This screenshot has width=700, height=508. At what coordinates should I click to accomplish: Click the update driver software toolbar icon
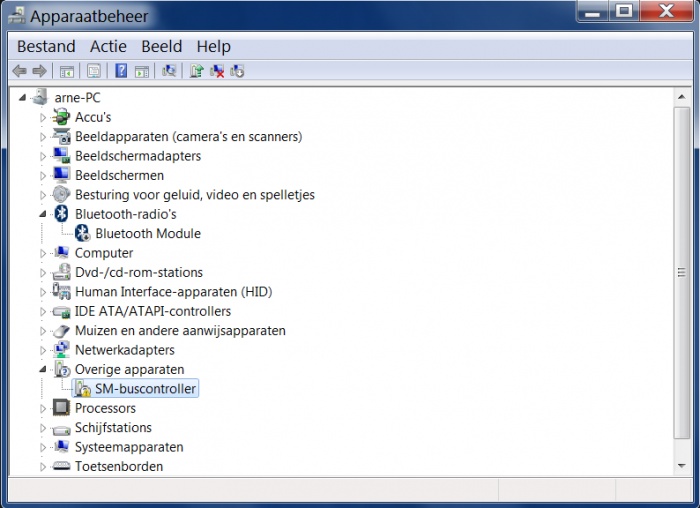point(196,71)
